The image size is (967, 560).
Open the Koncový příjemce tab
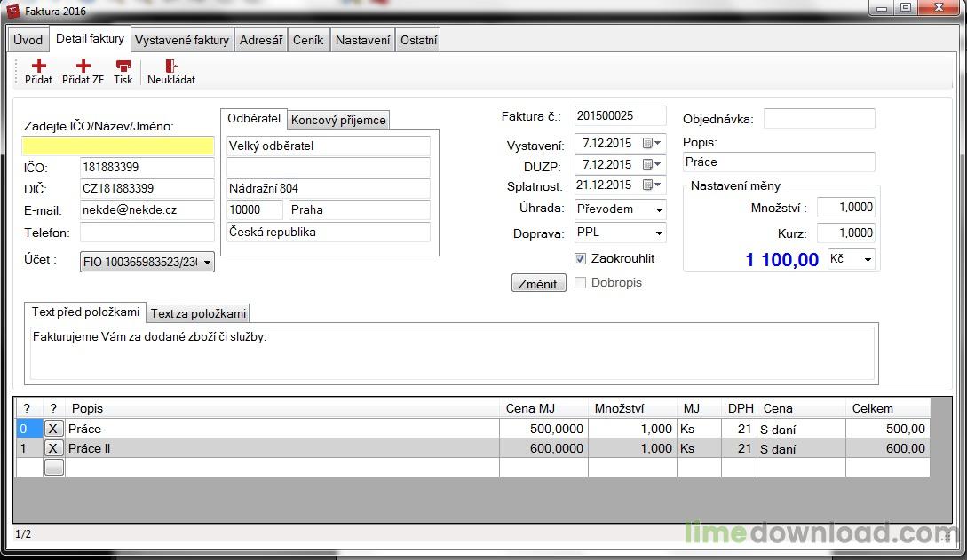(338, 120)
